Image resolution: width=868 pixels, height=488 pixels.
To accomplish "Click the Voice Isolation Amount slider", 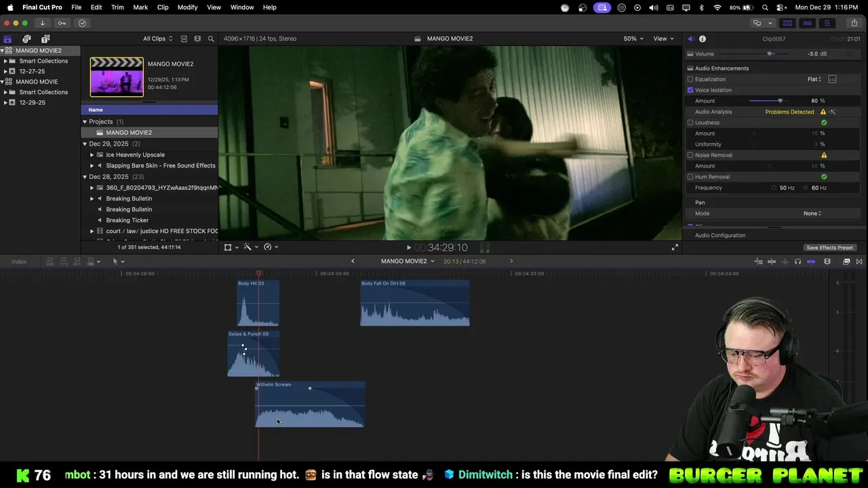I will (x=768, y=101).
